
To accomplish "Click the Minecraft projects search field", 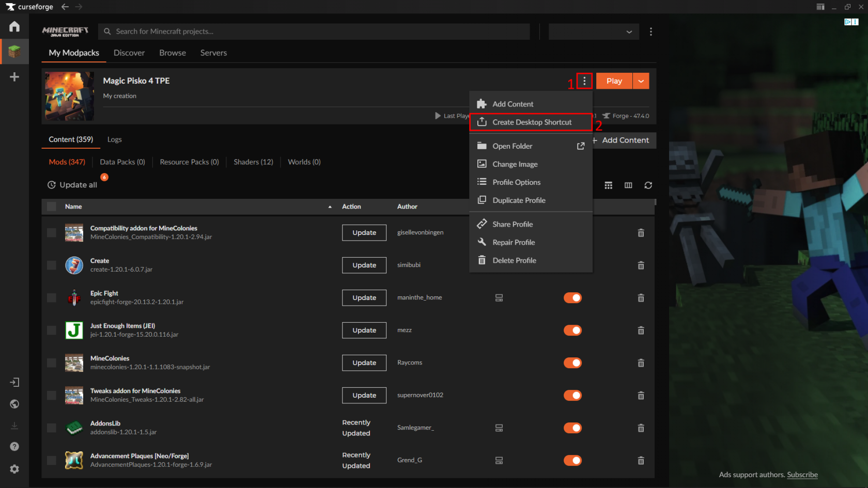I will (315, 32).
